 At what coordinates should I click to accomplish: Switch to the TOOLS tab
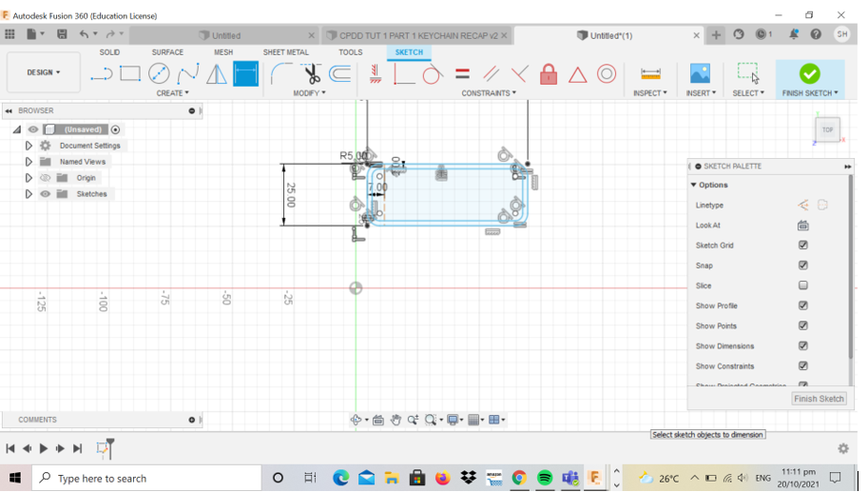click(351, 52)
